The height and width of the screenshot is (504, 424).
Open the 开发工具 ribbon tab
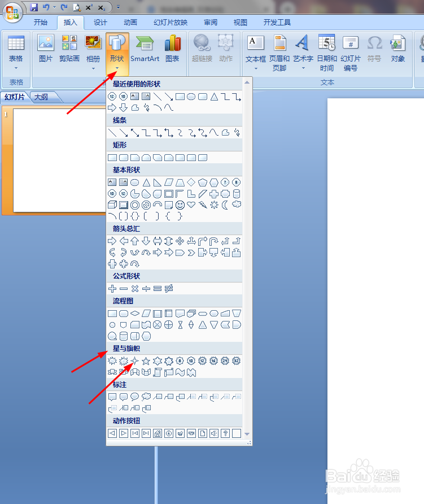pos(277,22)
